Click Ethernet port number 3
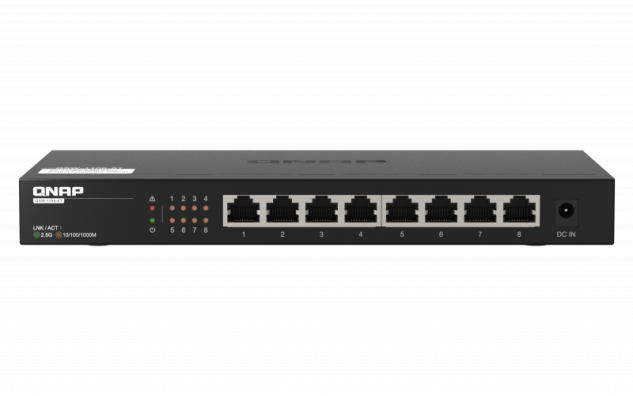Screen dimensions: 633x396 322,210
